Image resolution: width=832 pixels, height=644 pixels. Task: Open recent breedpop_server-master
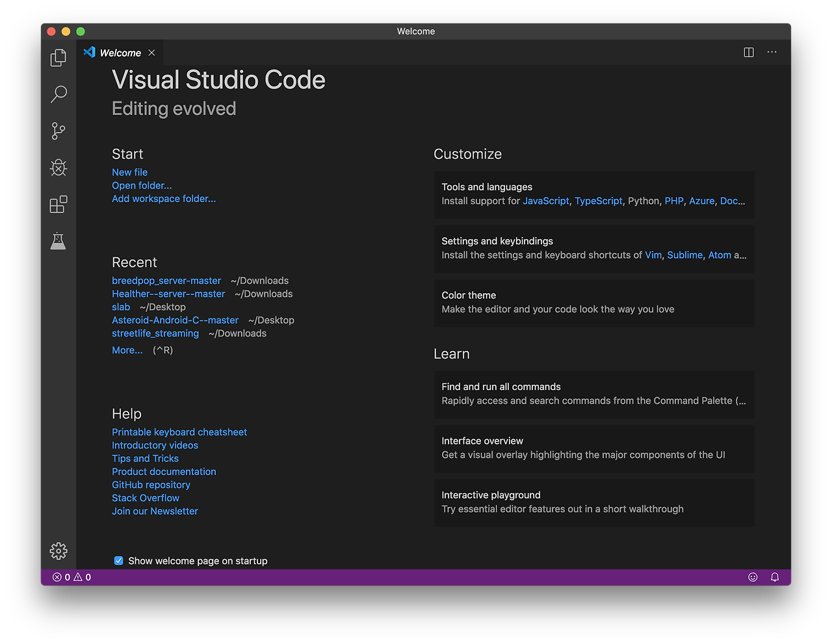pyautogui.click(x=166, y=281)
